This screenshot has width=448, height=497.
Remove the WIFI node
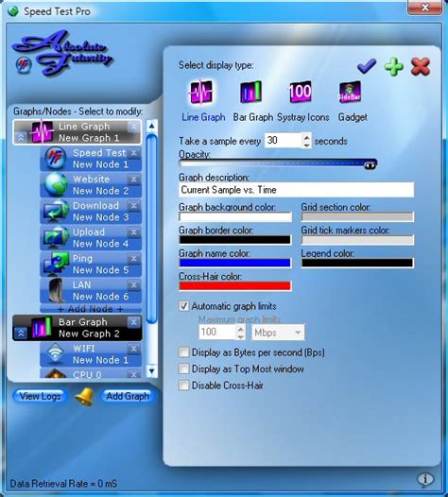click(134, 349)
